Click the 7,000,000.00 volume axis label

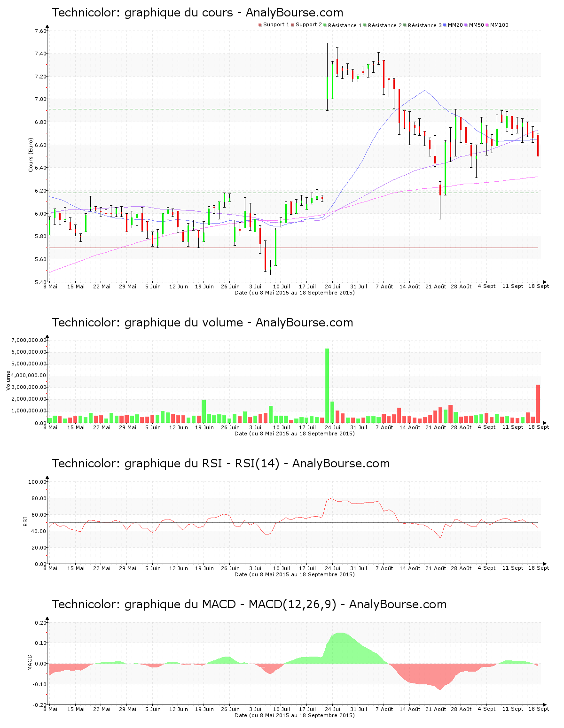coord(29,340)
